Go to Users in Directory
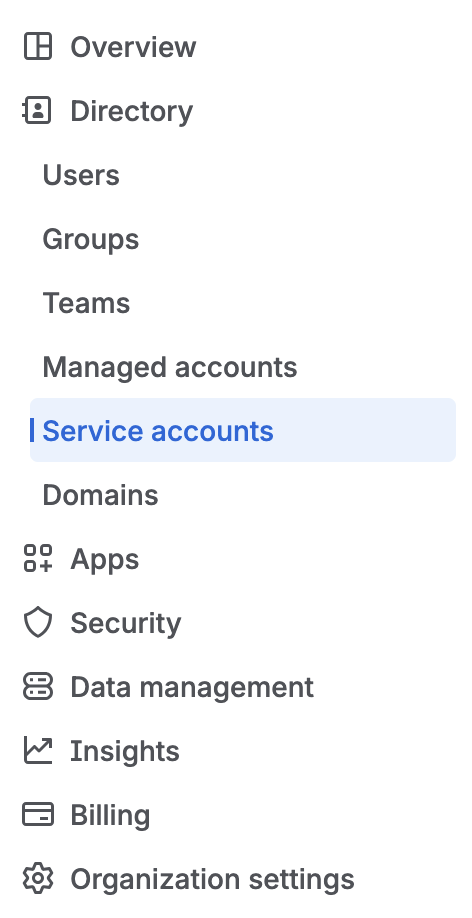The height and width of the screenshot is (918, 472). [x=81, y=175]
